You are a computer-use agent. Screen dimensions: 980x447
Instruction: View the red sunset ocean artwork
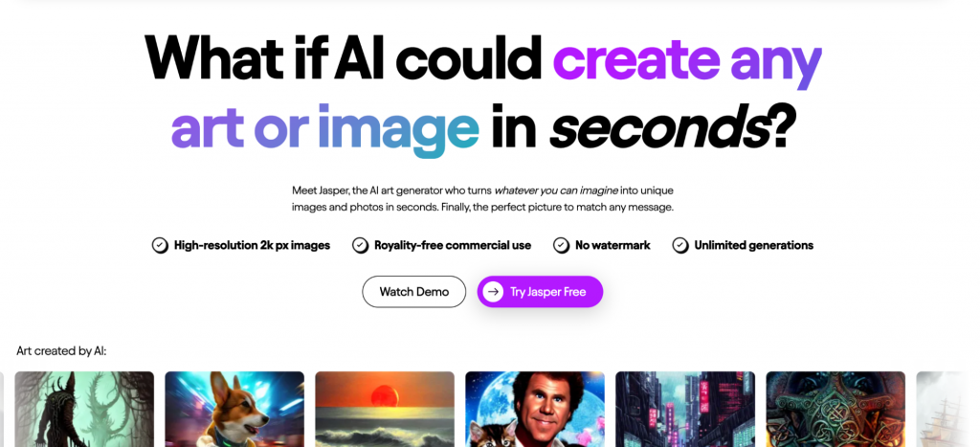click(x=385, y=410)
